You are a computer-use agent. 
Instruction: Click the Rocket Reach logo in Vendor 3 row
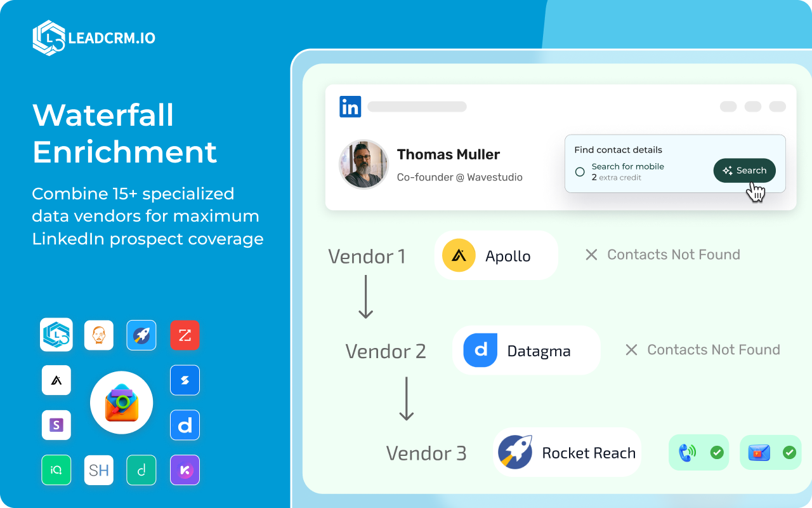(515, 452)
